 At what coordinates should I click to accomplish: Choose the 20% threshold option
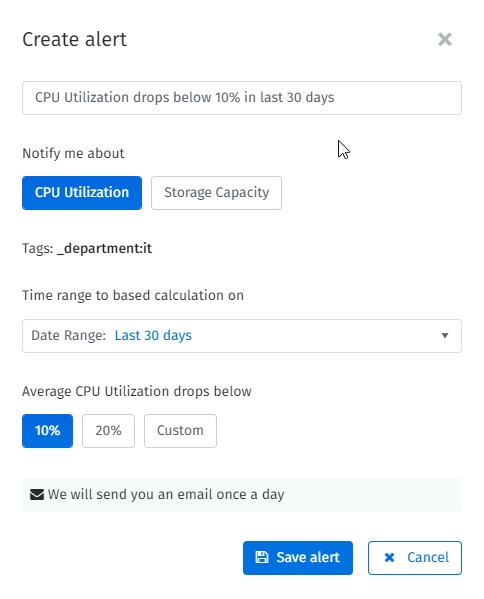108,431
